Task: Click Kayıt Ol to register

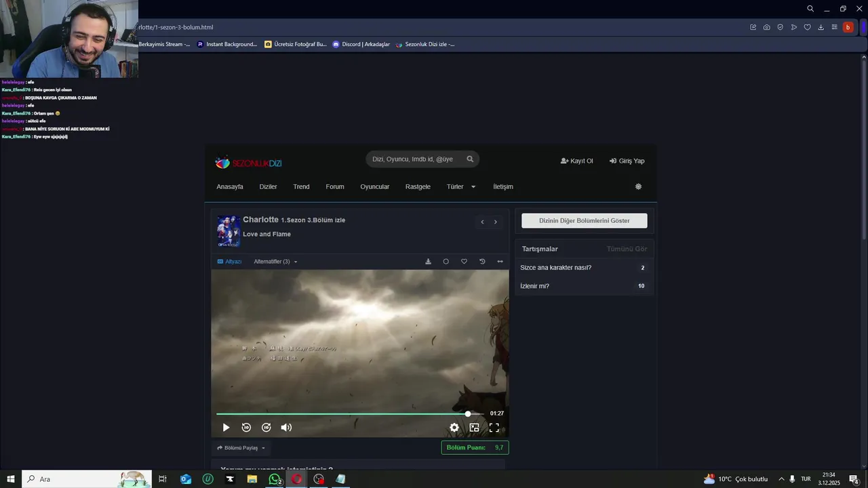Action: (577, 161)
